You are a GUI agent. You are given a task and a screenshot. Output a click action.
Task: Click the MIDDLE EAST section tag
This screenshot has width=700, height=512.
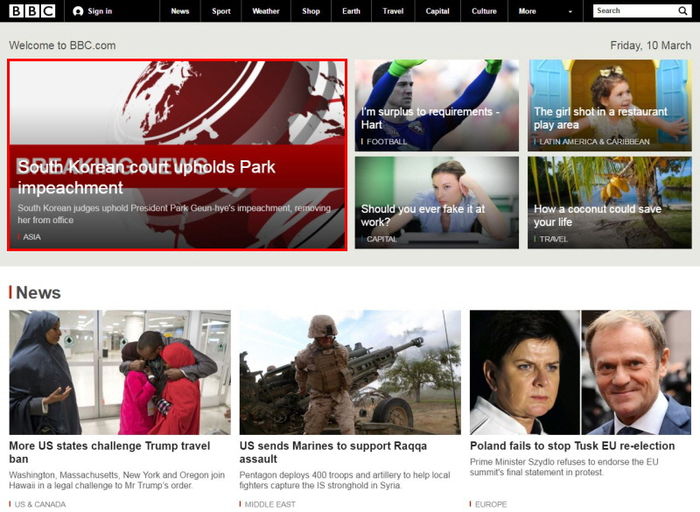(x=270, y=504)
